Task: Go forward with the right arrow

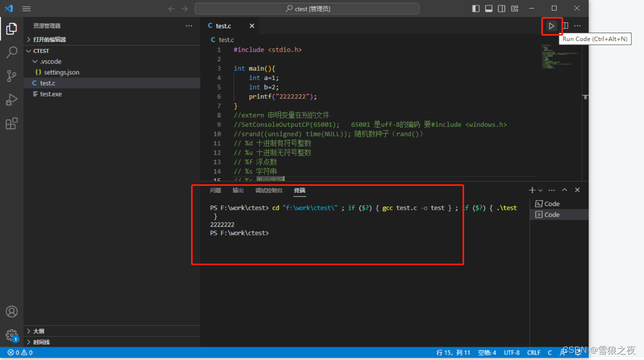Action: (x=185, y=9)
